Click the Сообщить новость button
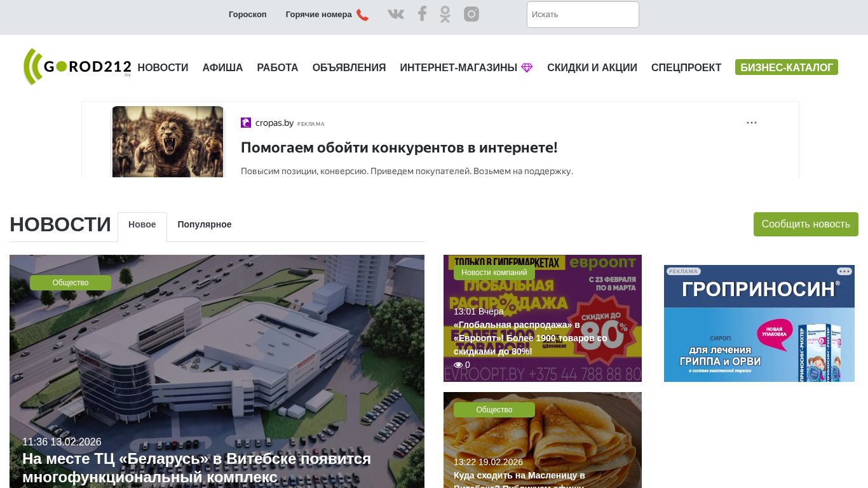The width and height of the screenshot is (868, 488). pos(806,224)
